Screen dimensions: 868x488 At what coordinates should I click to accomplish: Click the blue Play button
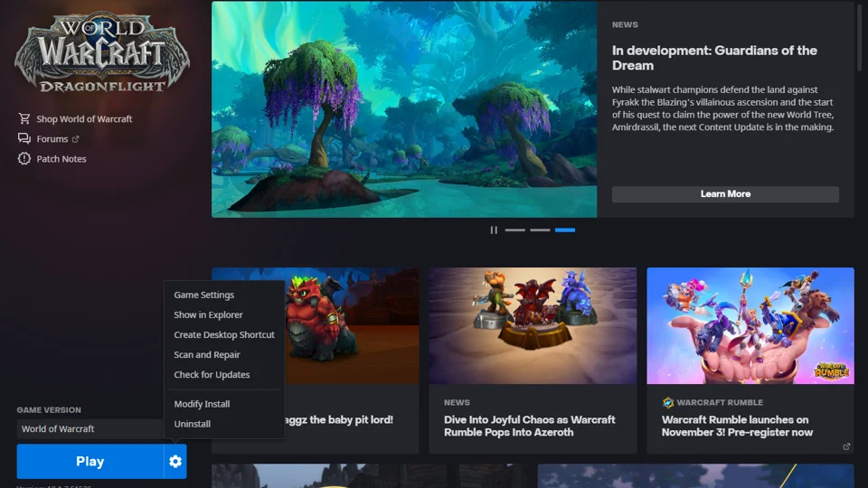pyautogui.click(x=90, y=461)
